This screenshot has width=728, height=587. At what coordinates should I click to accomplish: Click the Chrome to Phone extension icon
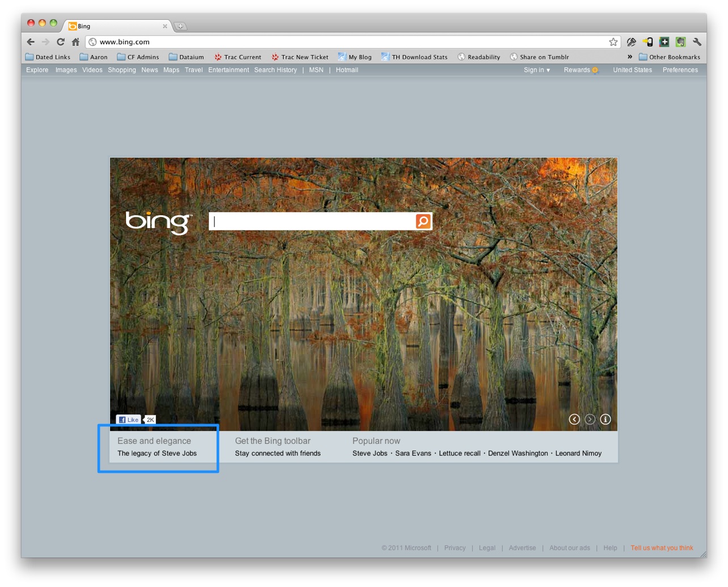pyautogui.click(x=648, y=42)
